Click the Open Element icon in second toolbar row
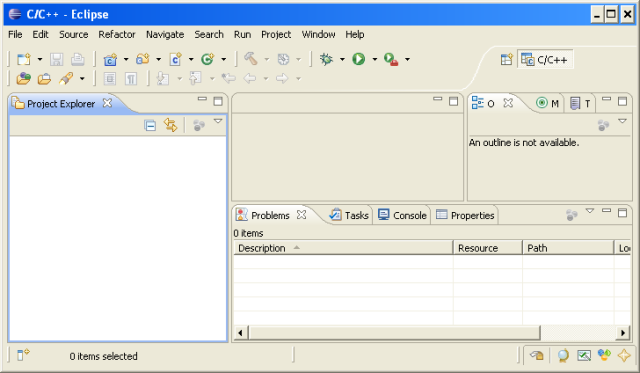Viewport: 640px width, 373px height. tap(24, 78)
